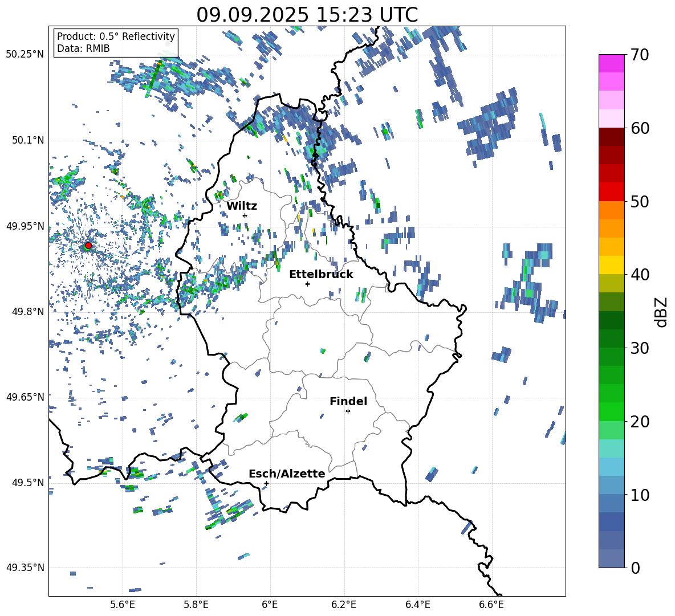This screenshot has height=616, width=675.
Task: Click the Esch/Alzette city label
Action: click(287, 474)
